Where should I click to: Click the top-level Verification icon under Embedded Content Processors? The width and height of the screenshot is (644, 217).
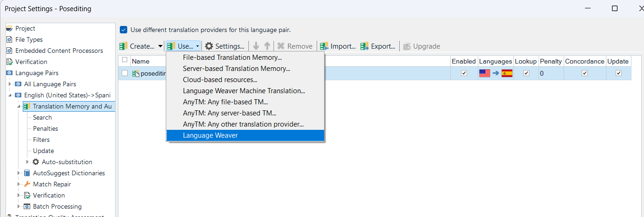click(9, 62)
